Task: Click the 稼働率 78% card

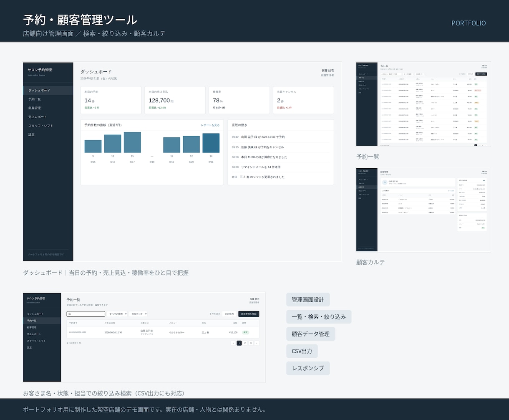Action: [x=239, y=100]
